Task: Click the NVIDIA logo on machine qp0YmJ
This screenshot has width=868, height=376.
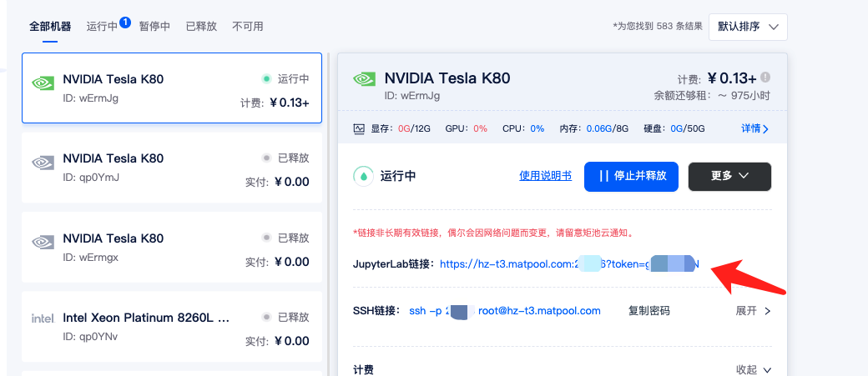Action: pyautogui.click(x=43, y=163)
